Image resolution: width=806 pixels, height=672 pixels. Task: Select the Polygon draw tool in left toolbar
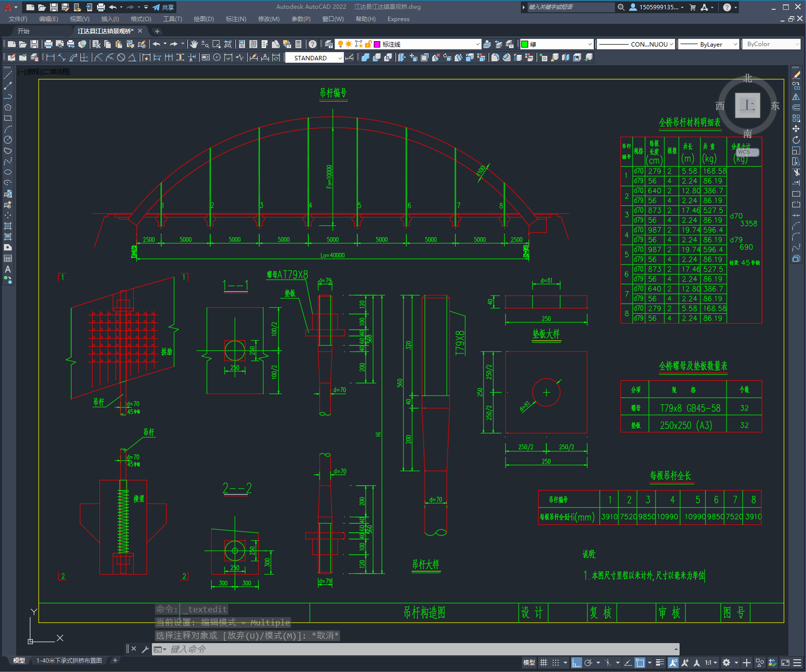[8, 107]
